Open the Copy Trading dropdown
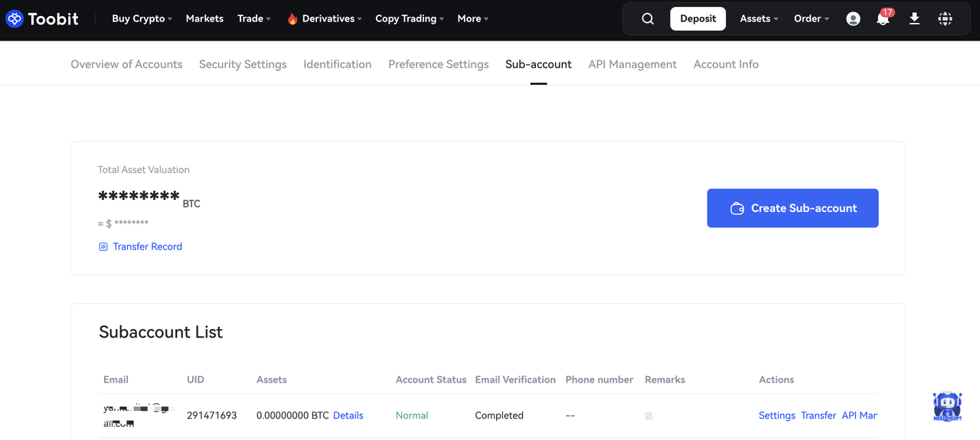Image resolution: width=980 pixels, height=440 pixels. pyautogui.click(x=410, y=19)
